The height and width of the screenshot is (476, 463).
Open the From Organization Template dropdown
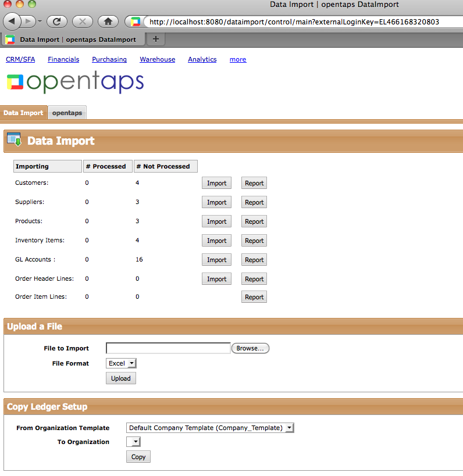point(210,428)
